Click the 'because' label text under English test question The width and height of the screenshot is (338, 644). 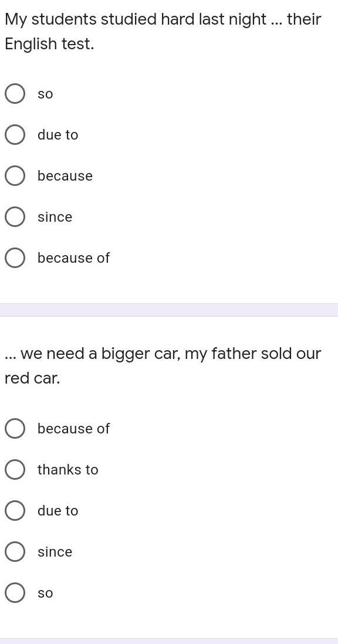click(x=65, y=176)
